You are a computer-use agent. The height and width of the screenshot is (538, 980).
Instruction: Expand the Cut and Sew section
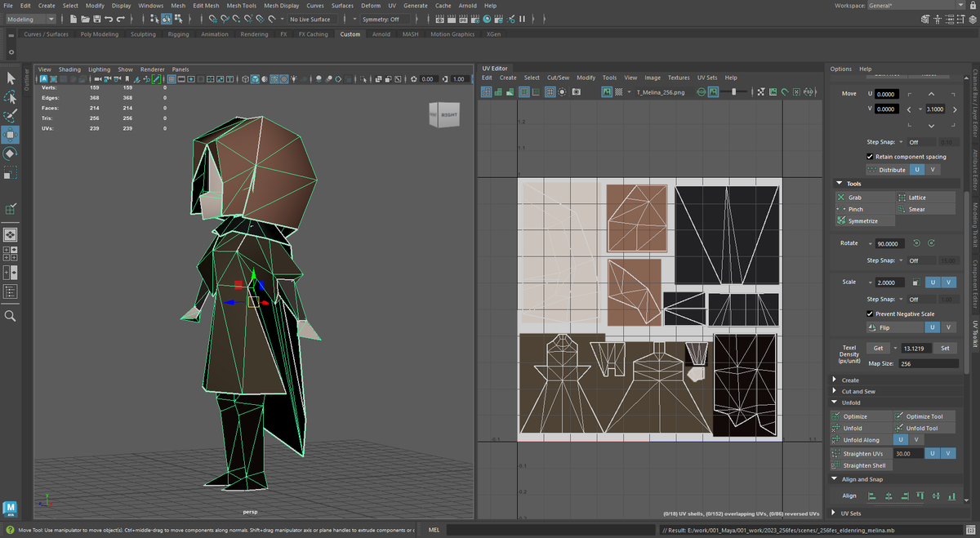click(857, 391)
